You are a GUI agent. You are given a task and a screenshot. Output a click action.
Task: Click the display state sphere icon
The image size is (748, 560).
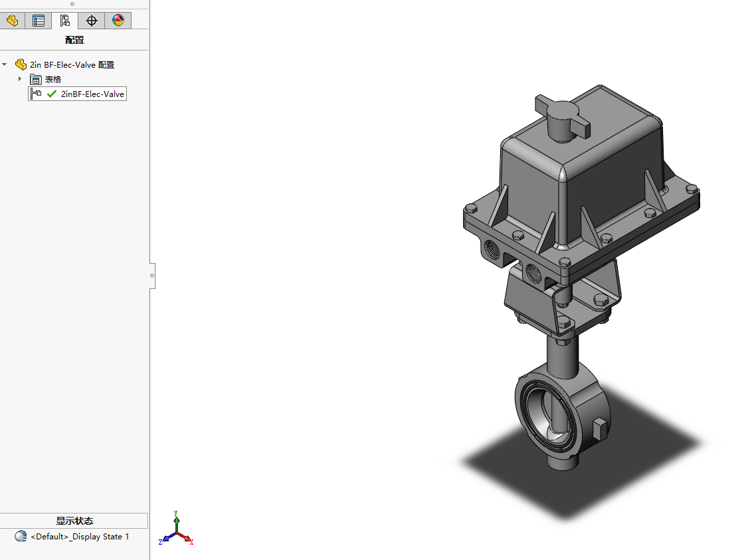tap(21, 536)
